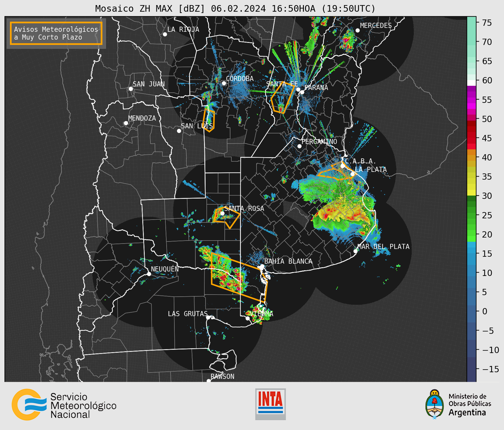Click the RAWSON label

pyautogui.click(x=223, y=376)
